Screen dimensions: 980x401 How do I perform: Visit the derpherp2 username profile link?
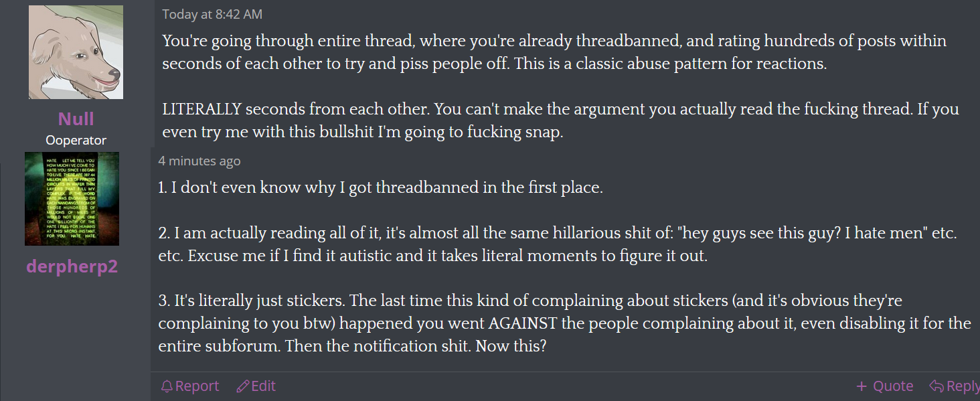72,266
